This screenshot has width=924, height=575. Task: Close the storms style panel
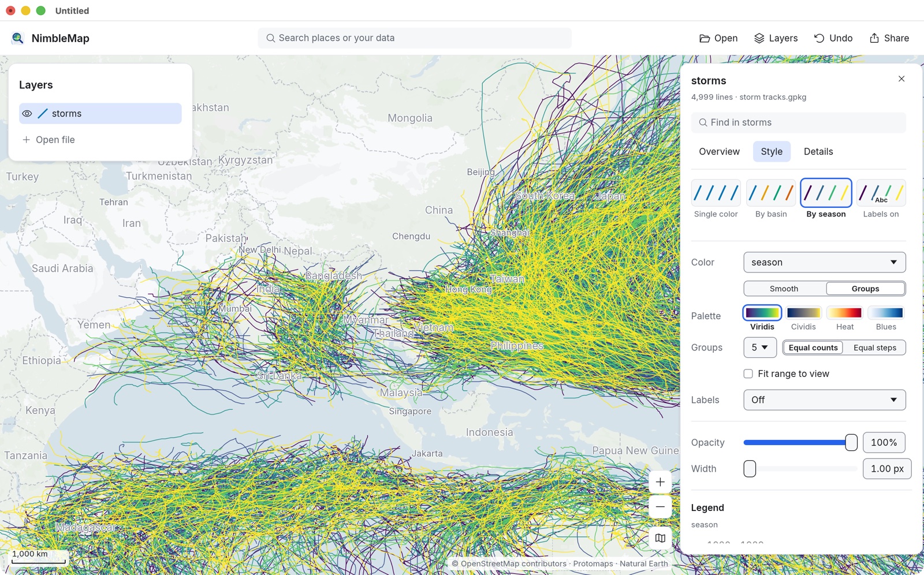coord(901,79)
